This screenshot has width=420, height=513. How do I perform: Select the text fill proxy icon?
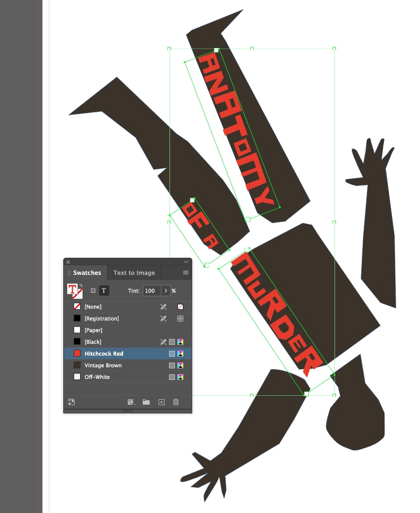pyautogui.click(x=72, y=289)
